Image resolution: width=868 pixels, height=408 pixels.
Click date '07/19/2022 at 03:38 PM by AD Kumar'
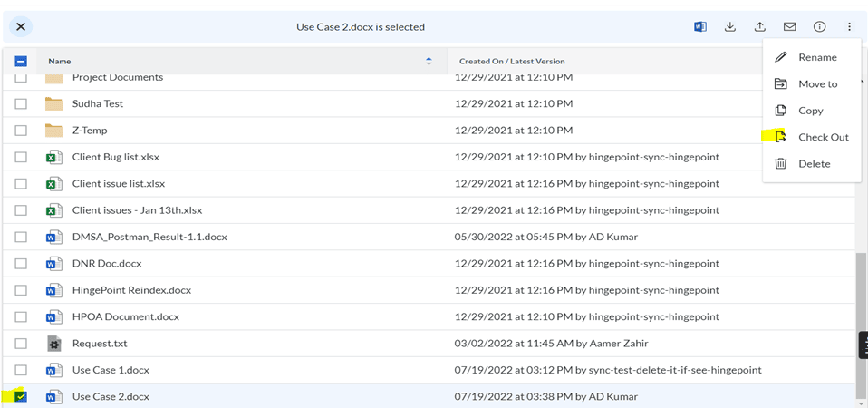546,396
